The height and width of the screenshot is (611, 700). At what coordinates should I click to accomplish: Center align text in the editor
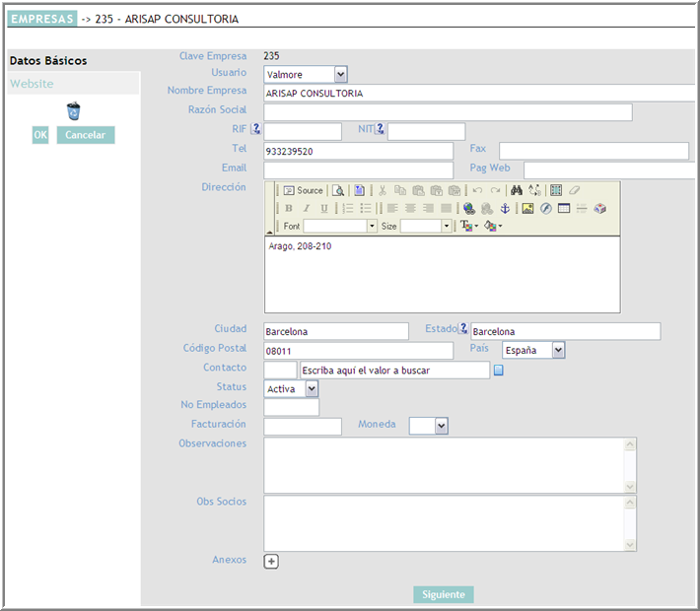click(x=410, y=208)
